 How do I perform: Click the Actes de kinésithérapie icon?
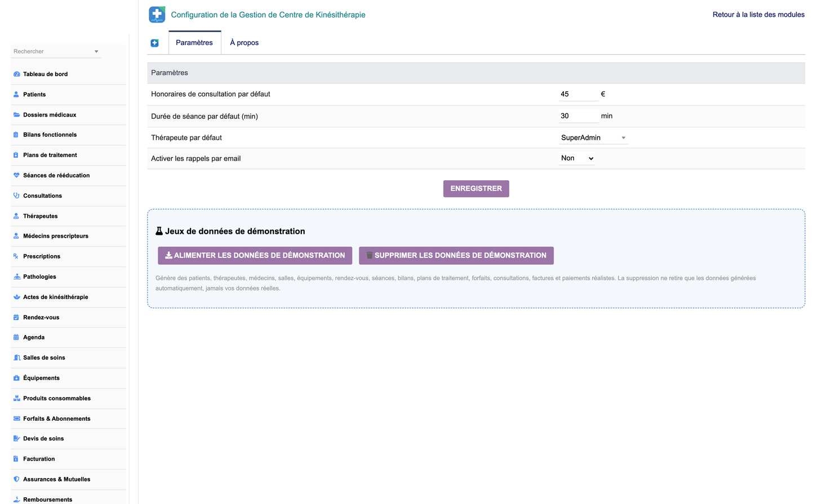coord(16,297)
